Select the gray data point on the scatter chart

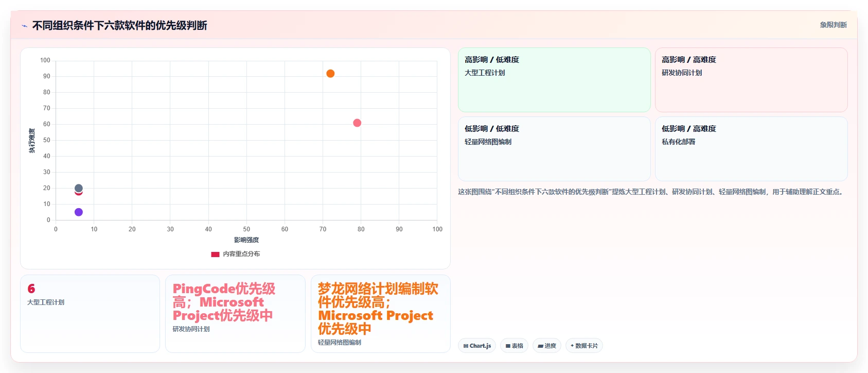pyautogui.click(x=79, y=188)
